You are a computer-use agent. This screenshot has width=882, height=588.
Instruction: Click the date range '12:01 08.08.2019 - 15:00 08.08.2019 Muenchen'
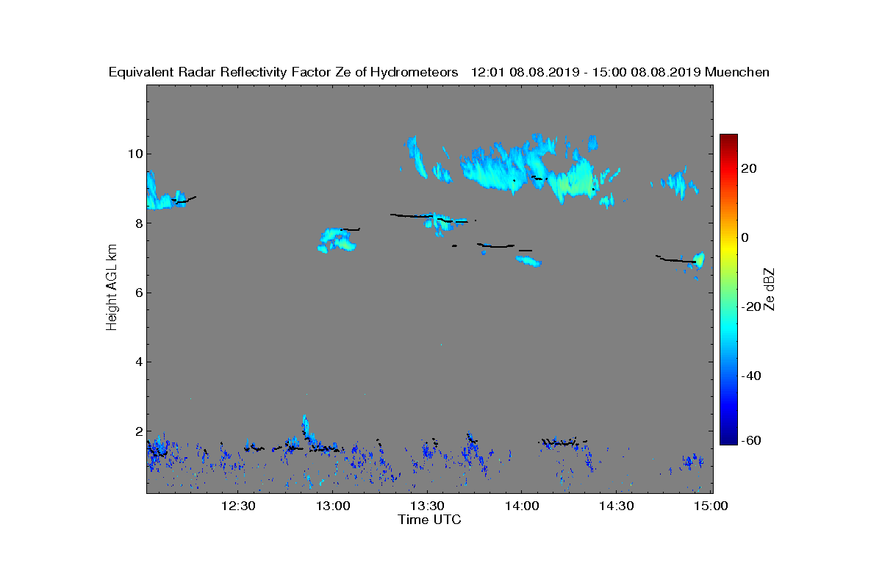(620, 72)
